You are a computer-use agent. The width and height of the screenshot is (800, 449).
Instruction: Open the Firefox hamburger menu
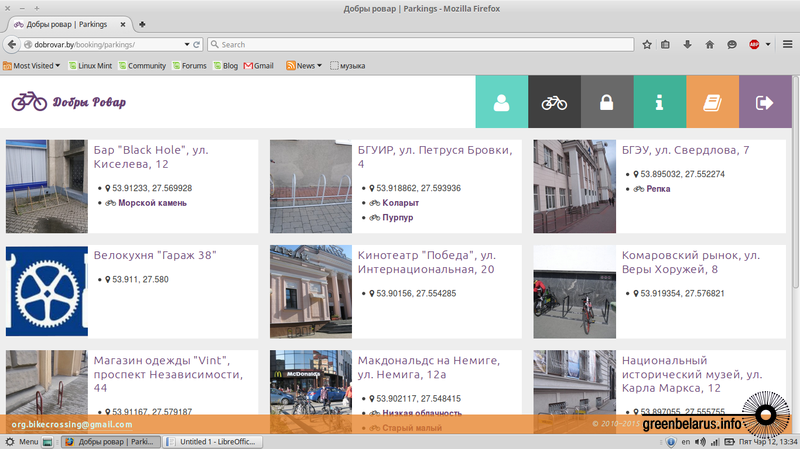[x=787, y=44]
